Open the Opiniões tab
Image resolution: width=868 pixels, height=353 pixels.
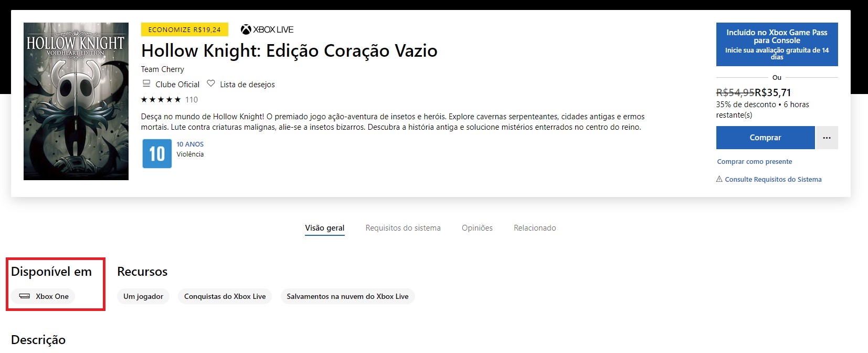(477, 228)
